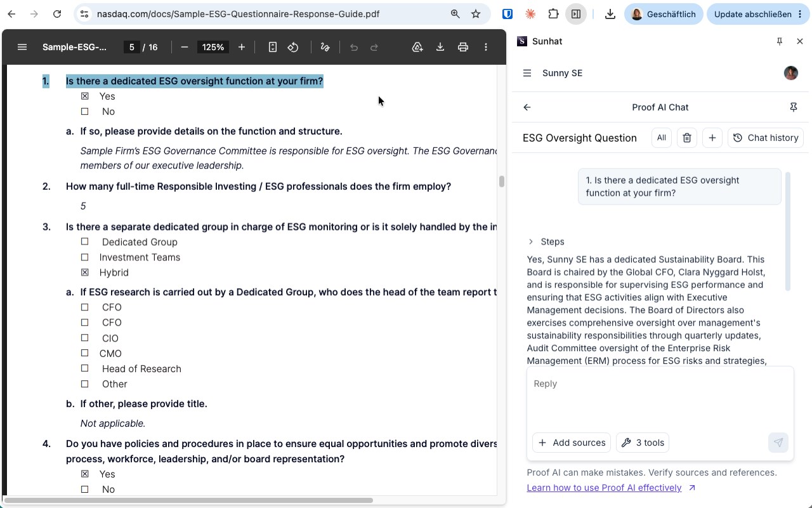The height and width of the screenshot is (508, 812).
Task: Click the 'ESG Oversight Question' chat title
Action: [x=580, y=138]
